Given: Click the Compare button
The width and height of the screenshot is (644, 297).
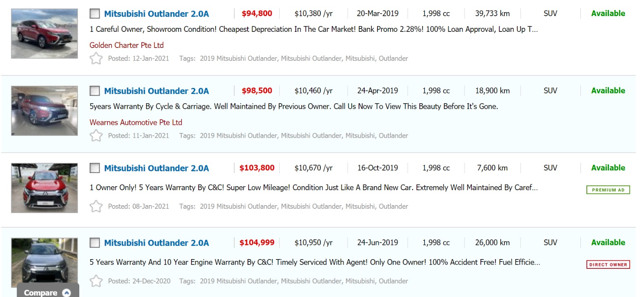Looking at the screenshot, I should 41,293.
